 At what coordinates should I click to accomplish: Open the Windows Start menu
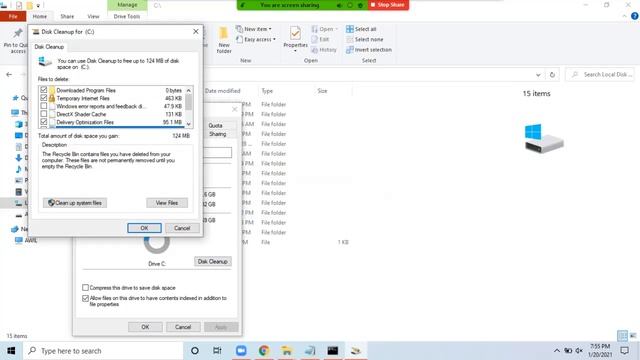click(x=11, y=351)
